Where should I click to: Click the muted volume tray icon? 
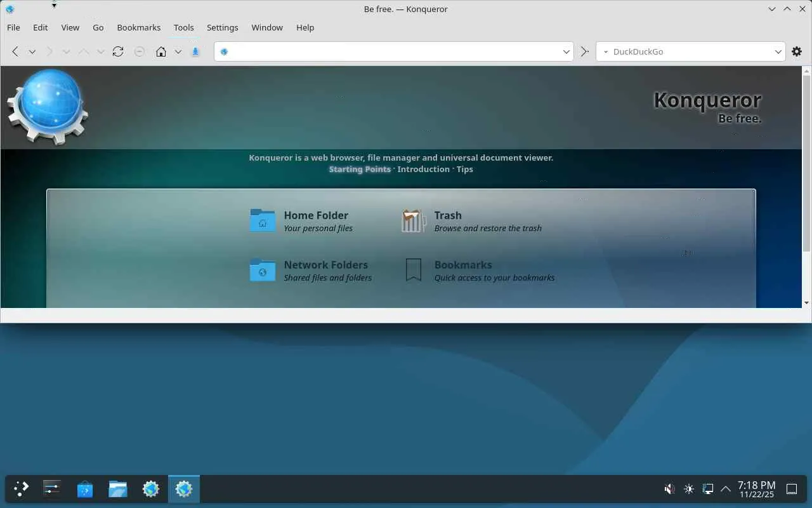pyautogui.click(x=669, y=489)
